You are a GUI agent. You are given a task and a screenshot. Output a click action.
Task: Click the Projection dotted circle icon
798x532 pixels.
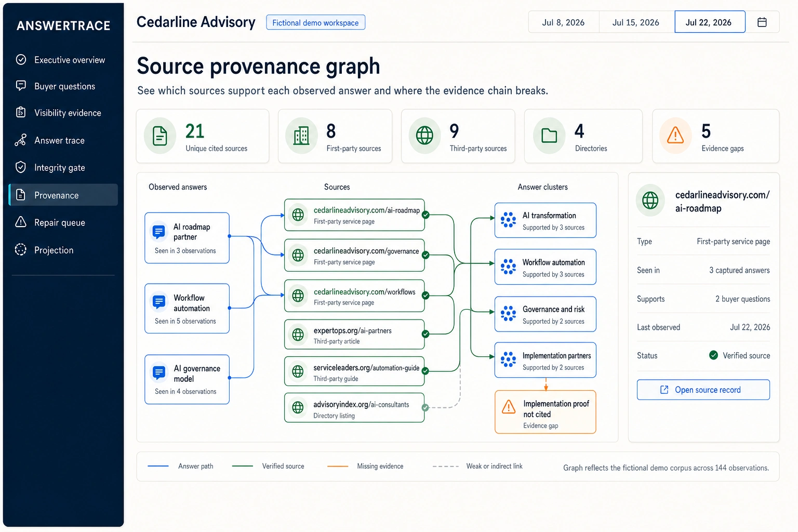tap(21, 249)
